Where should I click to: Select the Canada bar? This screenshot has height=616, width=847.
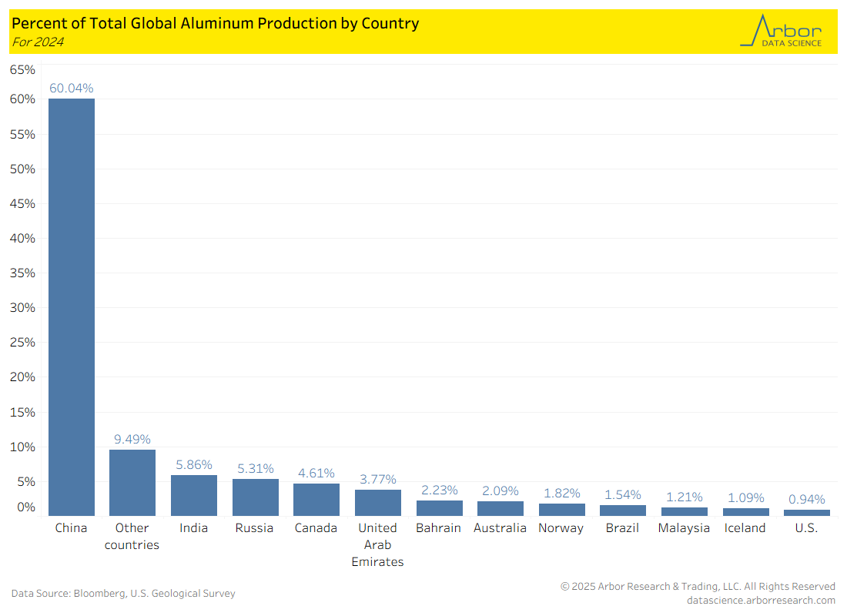coord(316,500)
